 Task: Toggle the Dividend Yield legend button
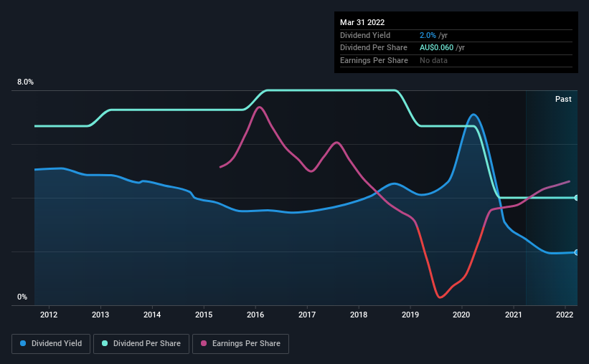point(51,344)
